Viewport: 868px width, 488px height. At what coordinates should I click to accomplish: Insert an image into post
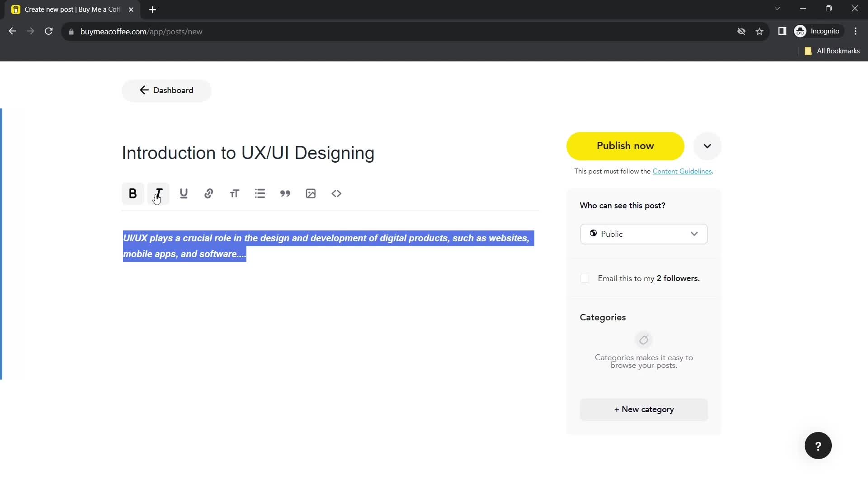click(x=311, y=193)
